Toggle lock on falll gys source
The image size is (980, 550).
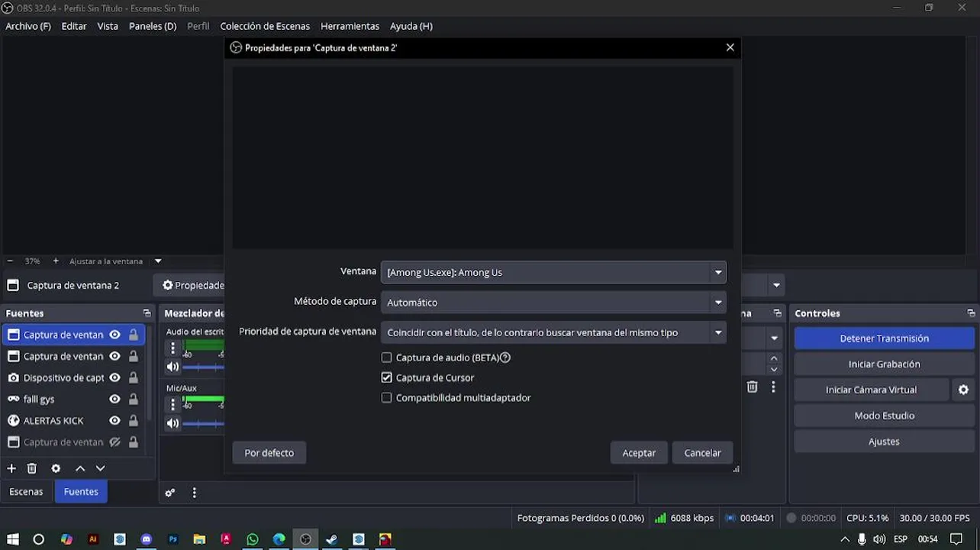[134, 399]
